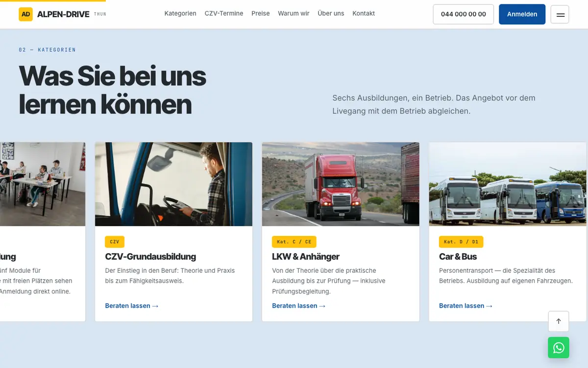Click the Kat. D / D1 tag
The height and width of the screenshot is (368, 588).
tap(461, 242)
